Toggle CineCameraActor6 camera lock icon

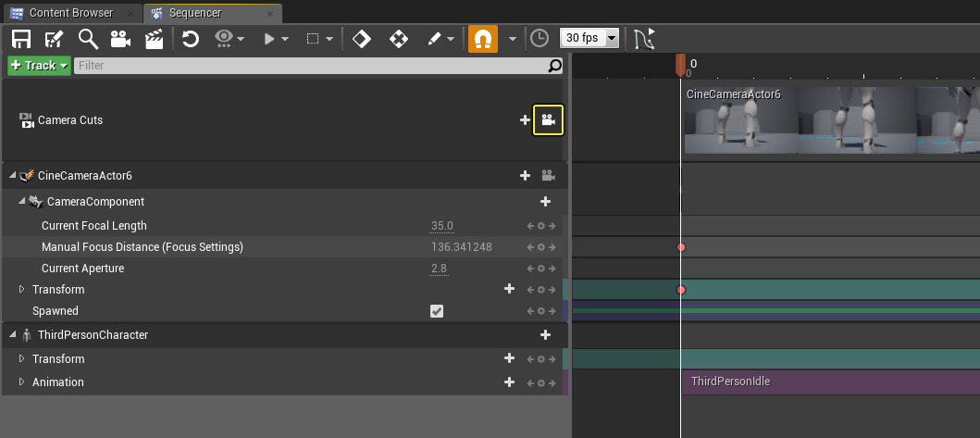coord(548,176)
